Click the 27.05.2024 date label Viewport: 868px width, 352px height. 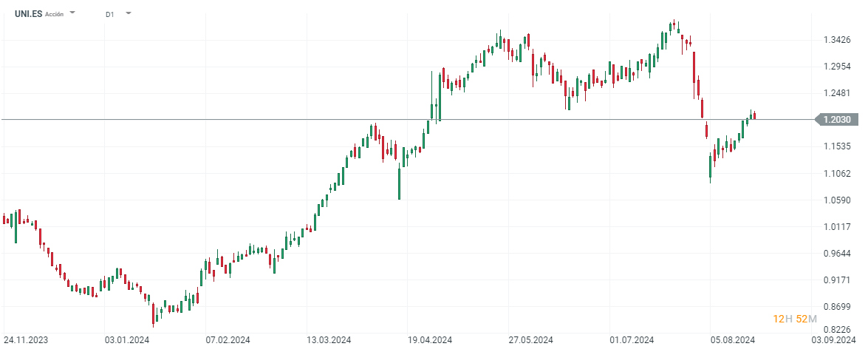coord(531,340)
